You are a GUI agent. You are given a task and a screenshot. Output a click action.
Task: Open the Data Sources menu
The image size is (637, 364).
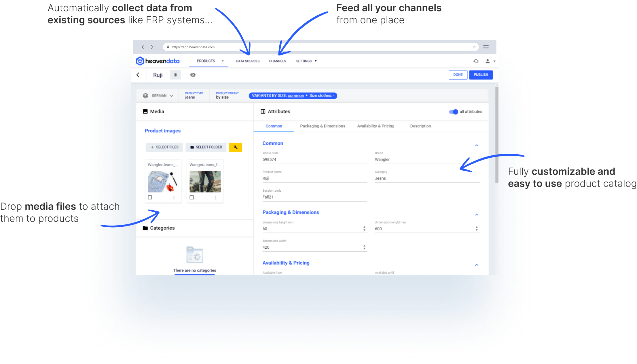pos(248,61)
